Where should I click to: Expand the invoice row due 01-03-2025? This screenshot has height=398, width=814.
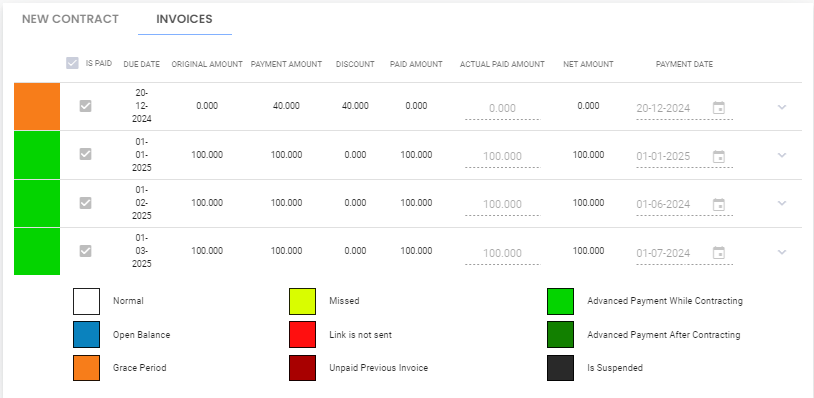tap(782, 252)
